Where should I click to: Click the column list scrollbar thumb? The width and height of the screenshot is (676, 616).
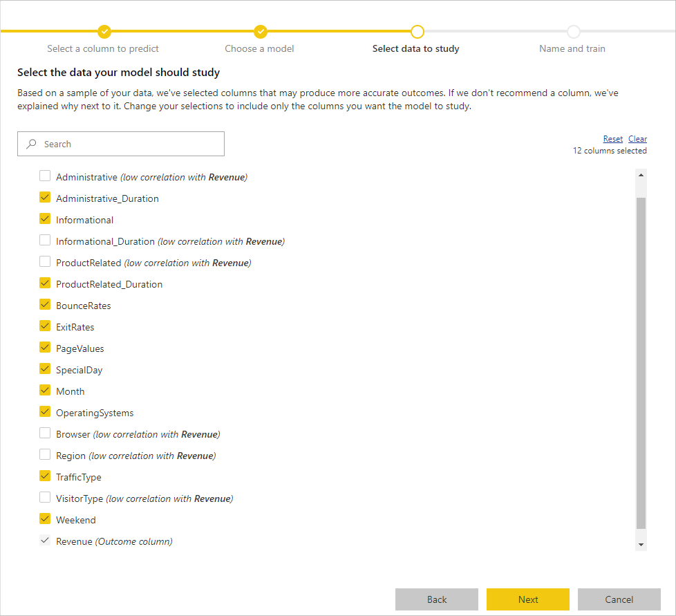(x=641, y=363)
